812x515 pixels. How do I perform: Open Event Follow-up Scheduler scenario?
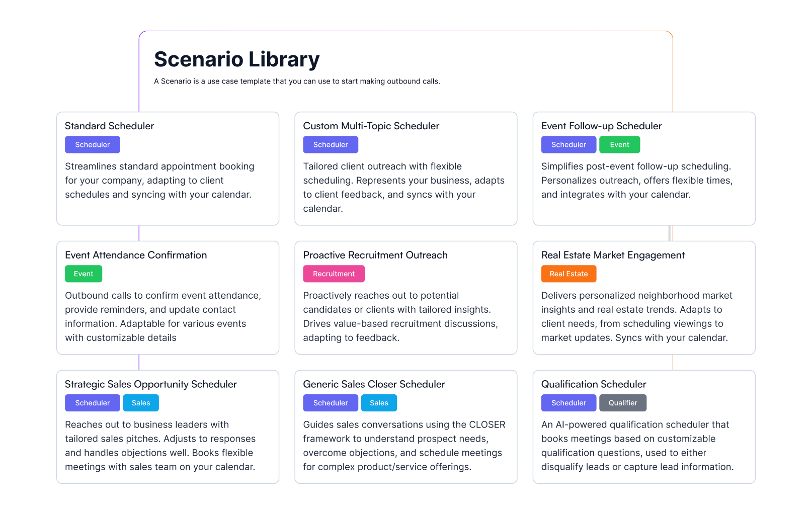point(601,126)
